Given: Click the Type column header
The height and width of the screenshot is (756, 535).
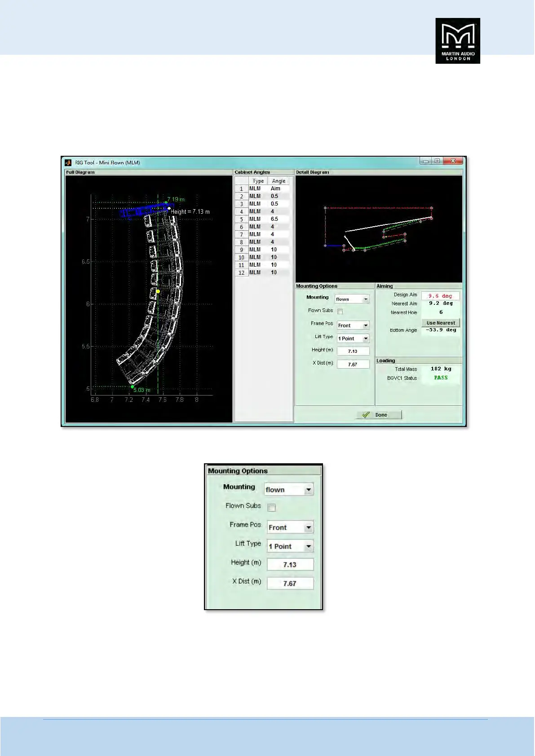Looking at the screenshot, I should [258, 181].
